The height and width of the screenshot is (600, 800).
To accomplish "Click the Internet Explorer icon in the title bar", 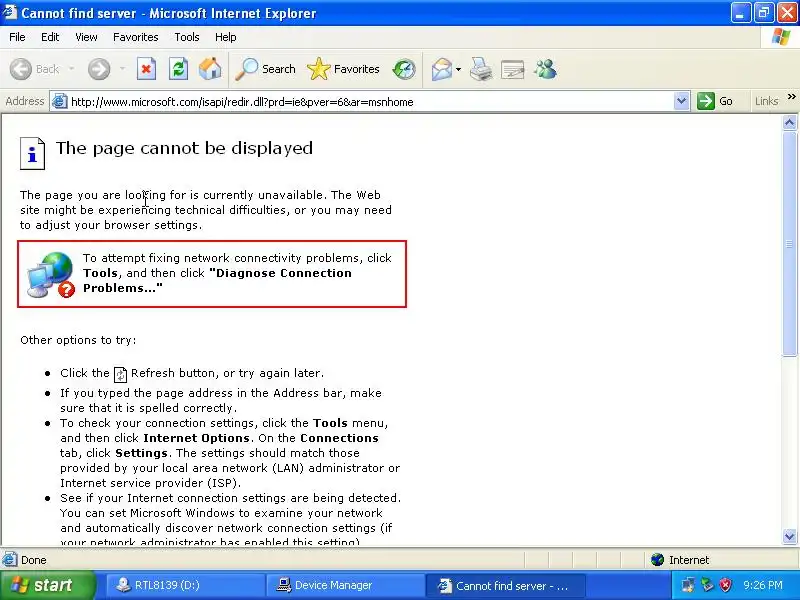I will 10,12.
